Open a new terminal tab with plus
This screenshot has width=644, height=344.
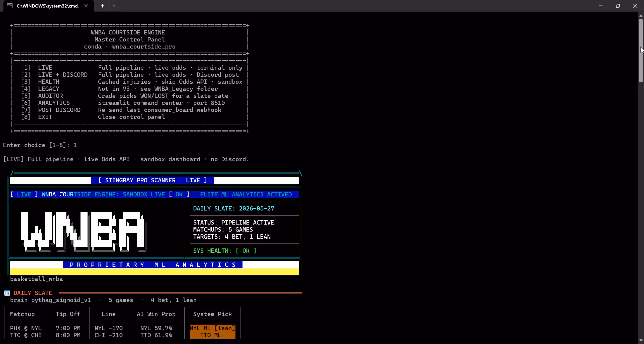[102, 6]
